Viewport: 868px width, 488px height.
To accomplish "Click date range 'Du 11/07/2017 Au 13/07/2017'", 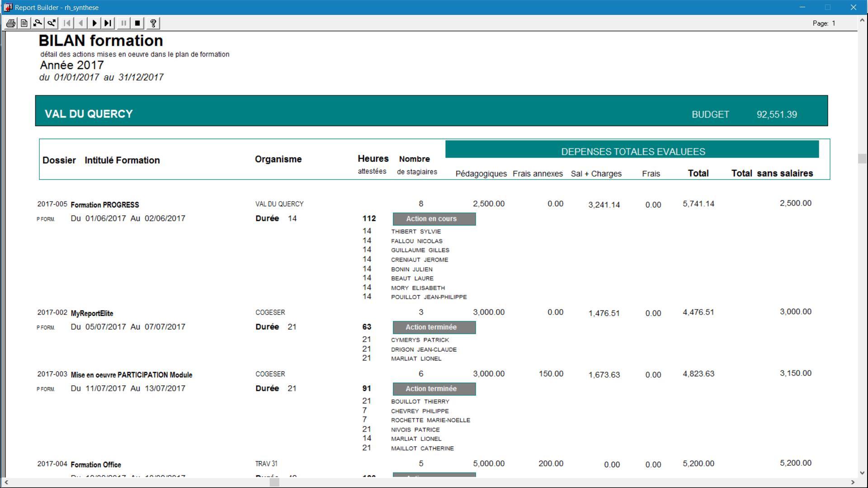I will [128, 388].
